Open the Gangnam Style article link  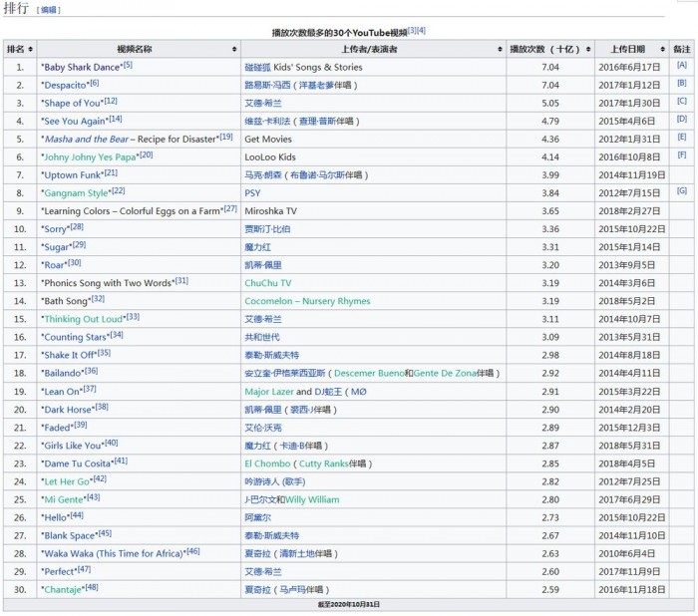click(76, 192)
